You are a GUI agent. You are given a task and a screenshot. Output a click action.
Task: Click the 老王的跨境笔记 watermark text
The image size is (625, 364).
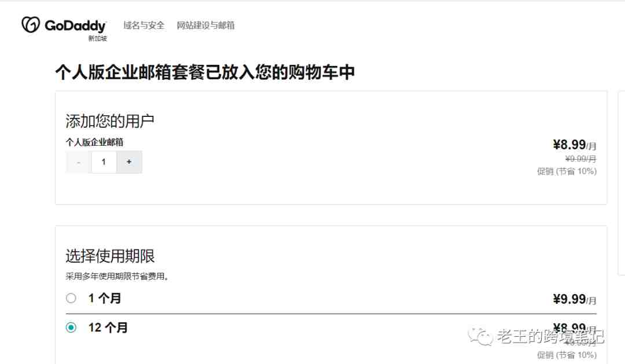550,337
